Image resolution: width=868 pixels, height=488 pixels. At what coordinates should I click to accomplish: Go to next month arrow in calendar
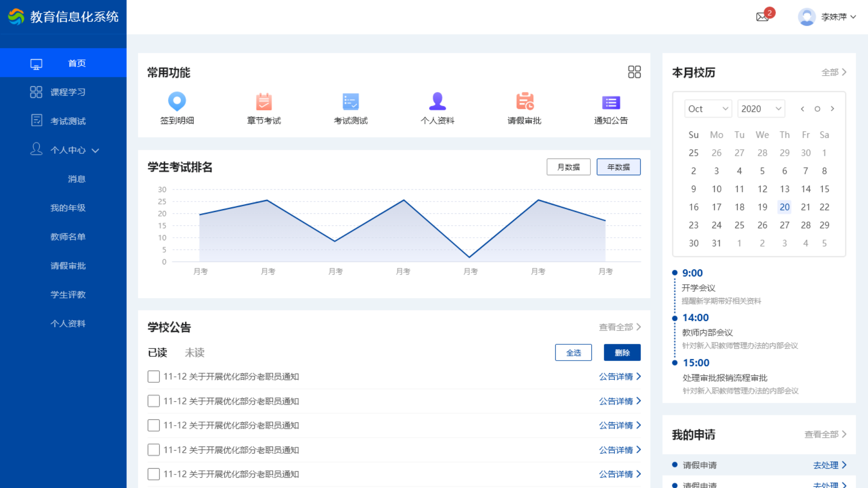pyautogui.click(x=832, y=109)
